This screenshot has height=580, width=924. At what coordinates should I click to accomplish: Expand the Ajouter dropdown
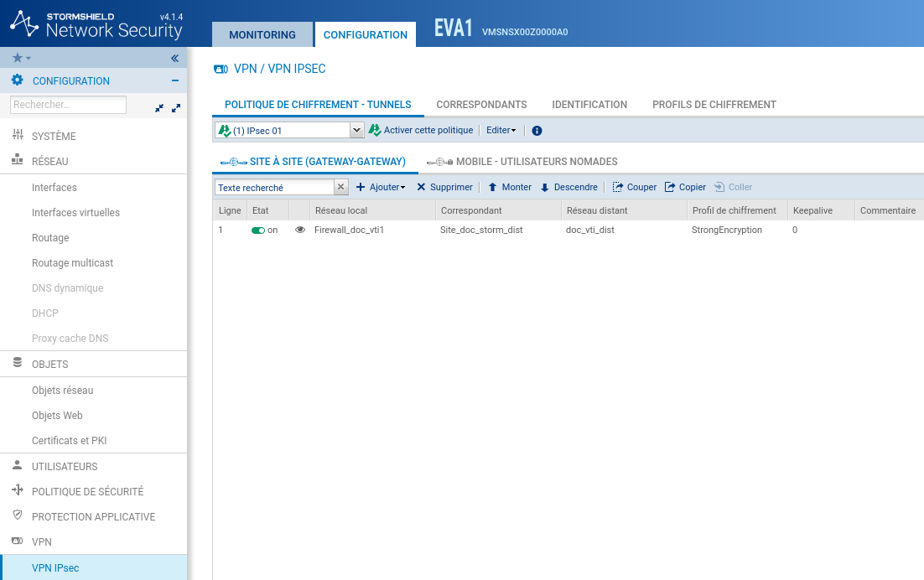point(381,187)
